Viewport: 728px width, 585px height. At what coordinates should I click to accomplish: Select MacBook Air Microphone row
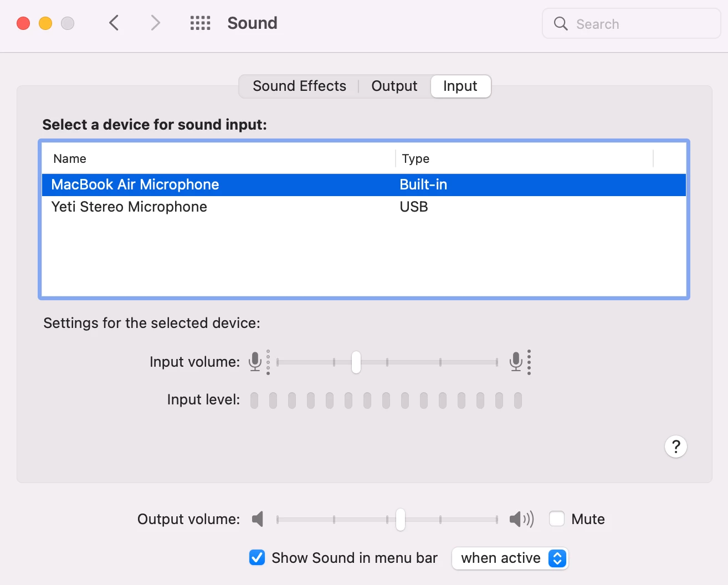[364, 184]
